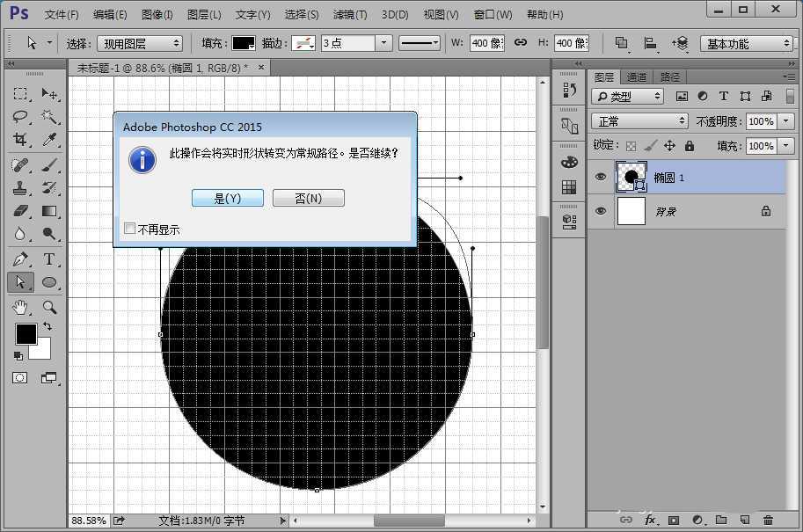Open the 正常 blend mode dropdown
The image size is (803, 532).
pos(639,121)
